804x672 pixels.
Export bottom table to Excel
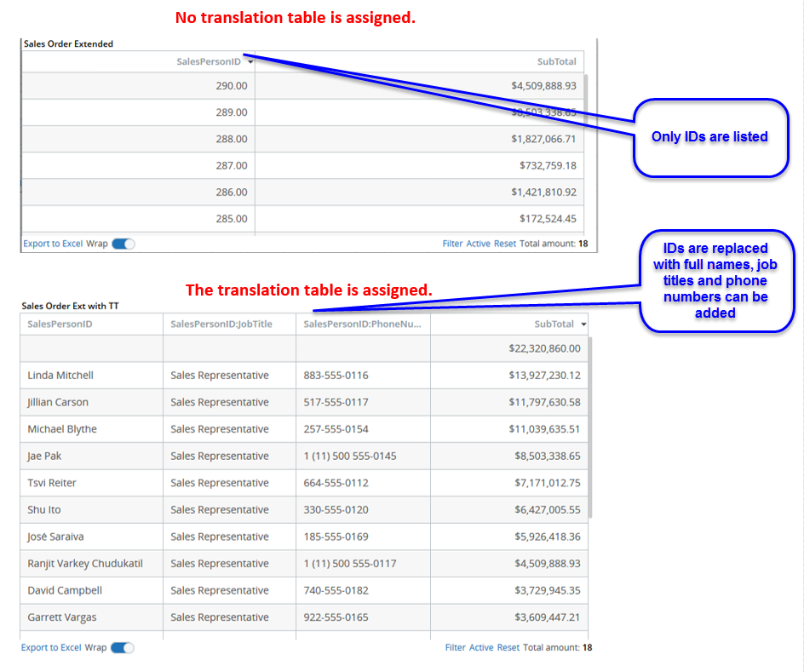(51, 647)
